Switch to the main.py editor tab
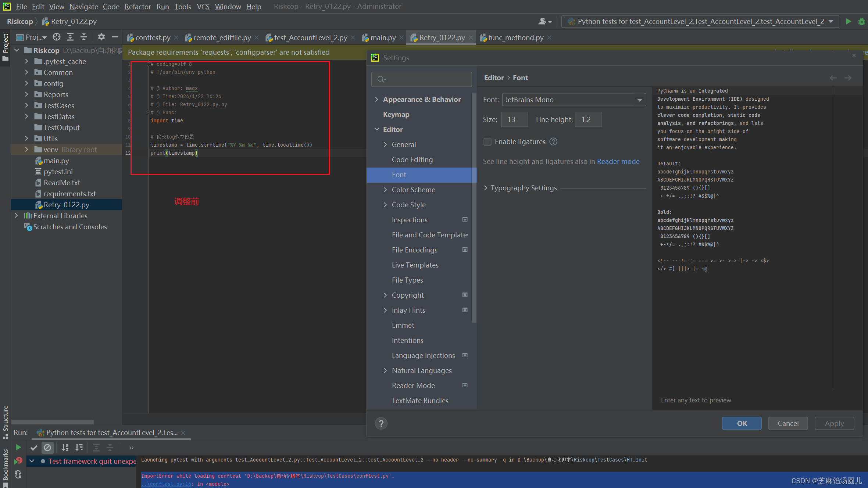This screenshot has width=868, height=488. [x=382, y=37]
